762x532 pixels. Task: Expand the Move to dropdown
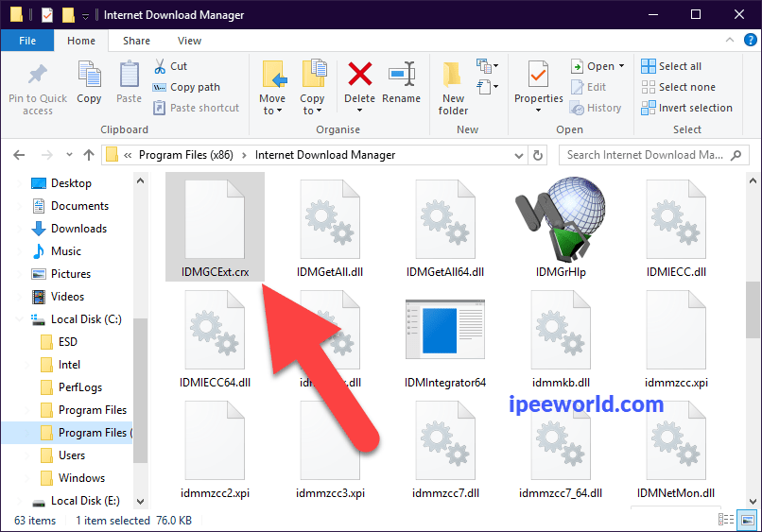(x=272, y=111)
